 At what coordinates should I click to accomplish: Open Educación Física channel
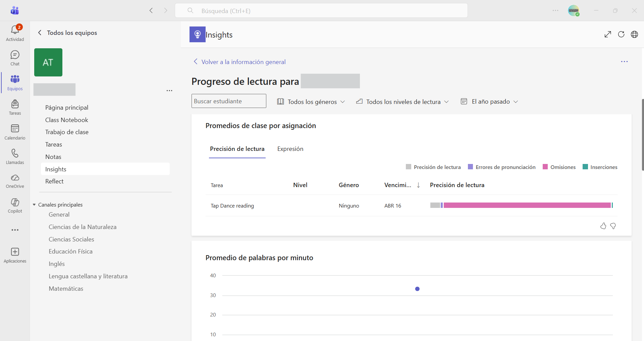(70, 251)
